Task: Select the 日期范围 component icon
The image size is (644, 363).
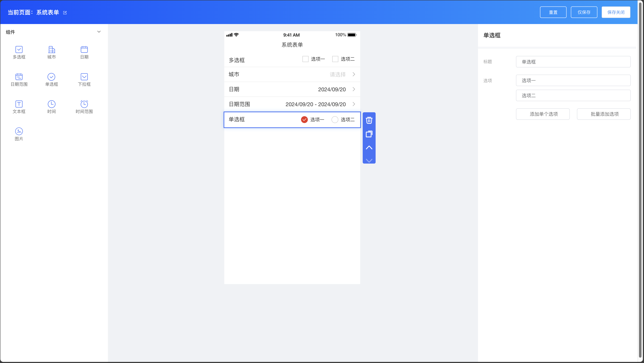Action: (19, 77)
